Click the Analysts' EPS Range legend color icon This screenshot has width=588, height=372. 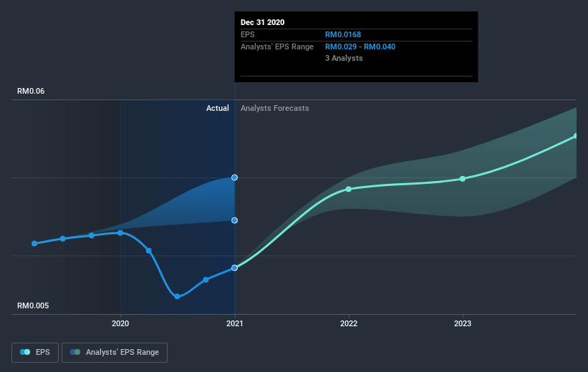75,352
